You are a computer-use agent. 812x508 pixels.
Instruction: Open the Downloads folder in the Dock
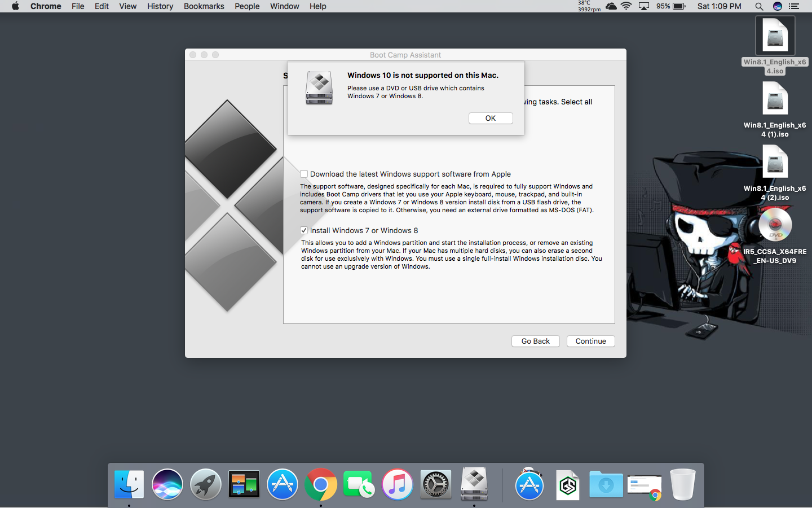coord(606,484)
